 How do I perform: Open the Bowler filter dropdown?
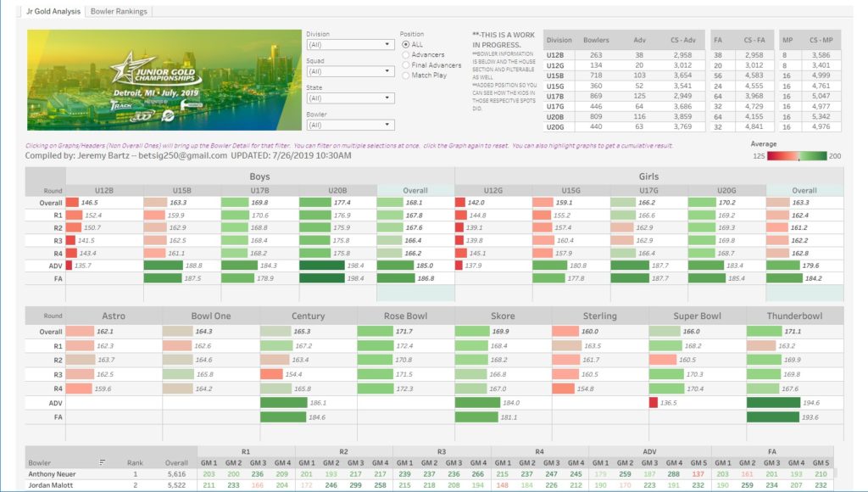point(350,126)
